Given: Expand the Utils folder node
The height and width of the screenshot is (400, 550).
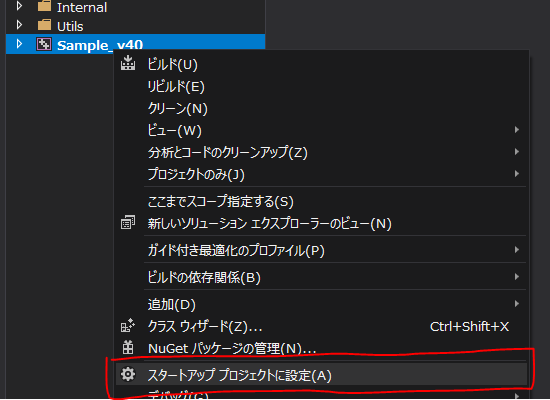Looking at the screenshot, I should coord(19,25).
